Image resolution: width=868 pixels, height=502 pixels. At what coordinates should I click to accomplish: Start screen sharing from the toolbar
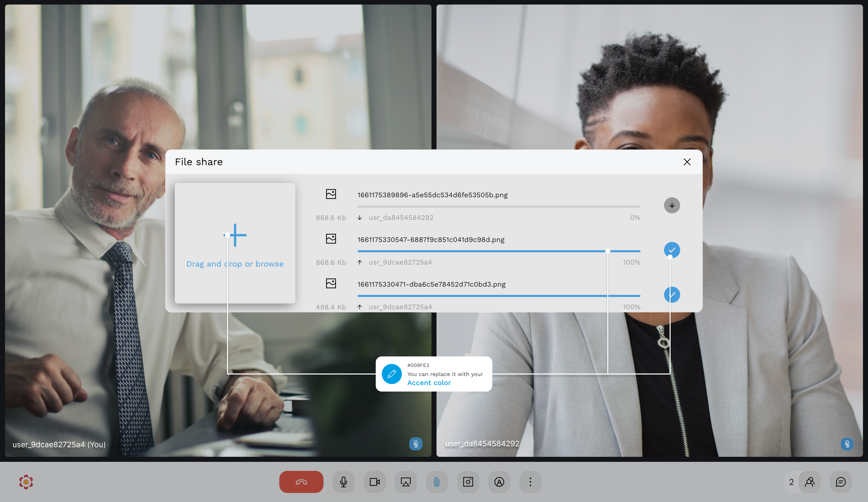tap(406, 482)
